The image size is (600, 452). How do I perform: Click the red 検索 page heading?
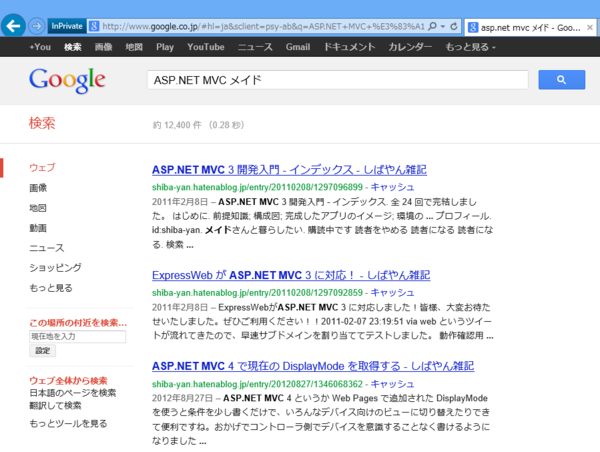pos(42,123)
